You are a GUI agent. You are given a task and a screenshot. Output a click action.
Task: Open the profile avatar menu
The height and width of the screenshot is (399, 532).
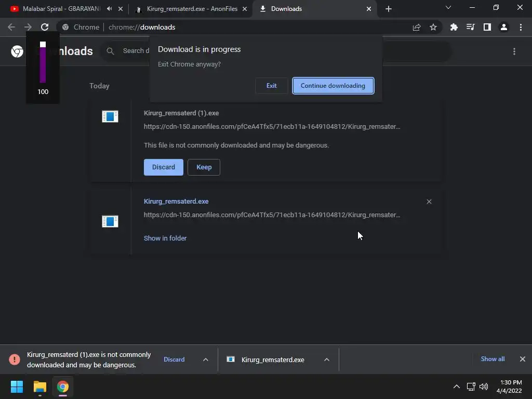pyautogui.click(x=504, y=27)
